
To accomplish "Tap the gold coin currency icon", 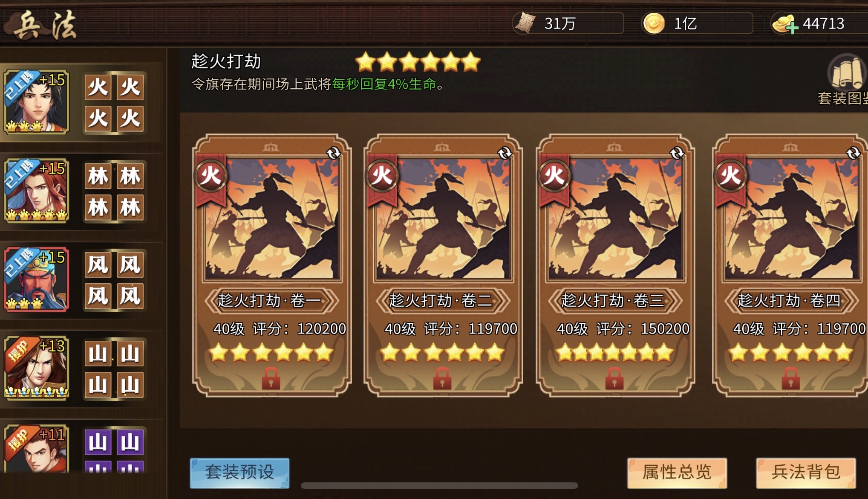I will [654, 23].
